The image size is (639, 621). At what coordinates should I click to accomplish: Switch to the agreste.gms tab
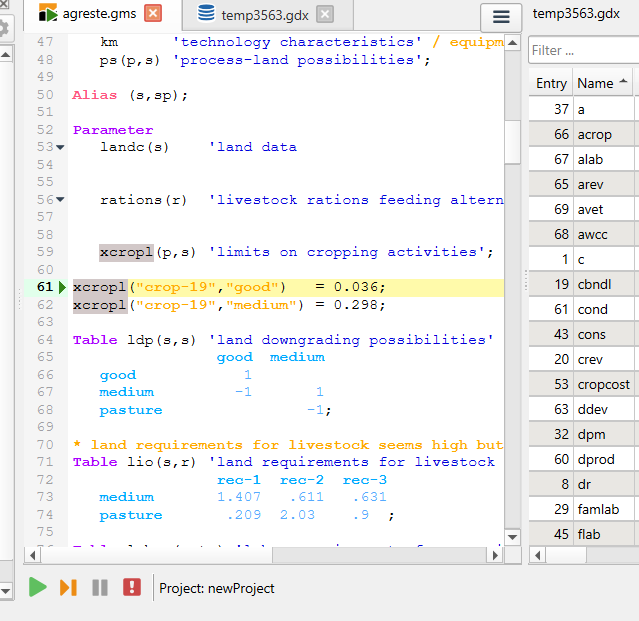point(98,14)
